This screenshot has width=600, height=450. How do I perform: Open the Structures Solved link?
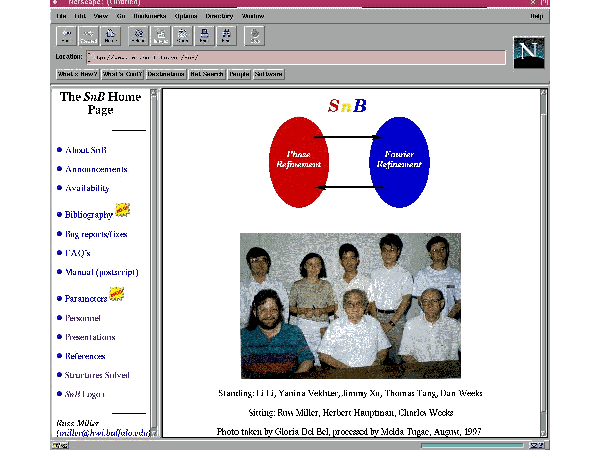pyautogui.click(x=97, y=375)
